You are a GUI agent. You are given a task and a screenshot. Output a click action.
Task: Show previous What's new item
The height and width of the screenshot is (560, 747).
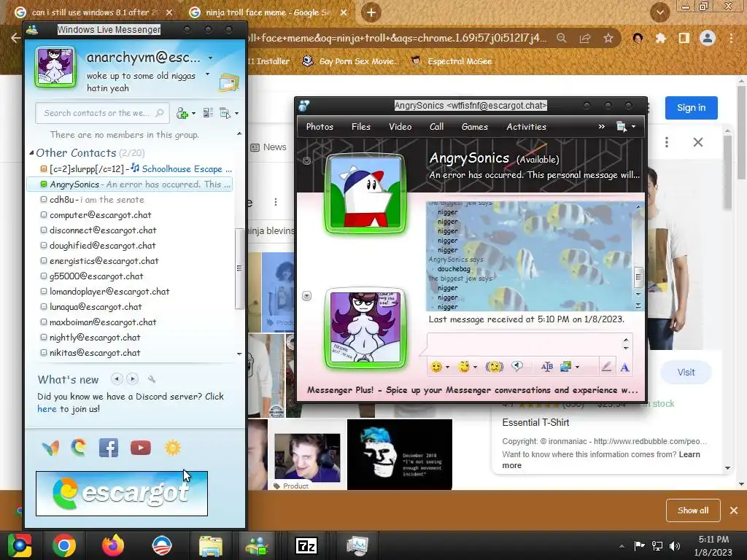[x=117, y=379]
